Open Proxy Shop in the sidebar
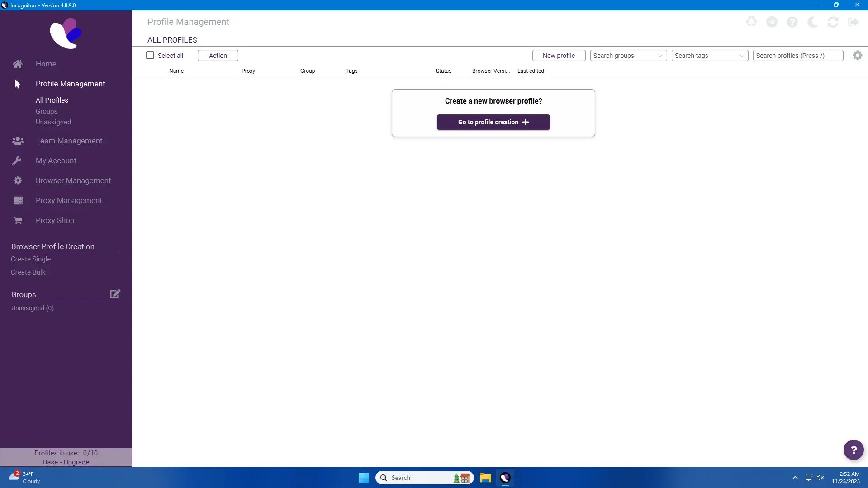The width and height of the screenshot is (868, 488). click(55, 220)
